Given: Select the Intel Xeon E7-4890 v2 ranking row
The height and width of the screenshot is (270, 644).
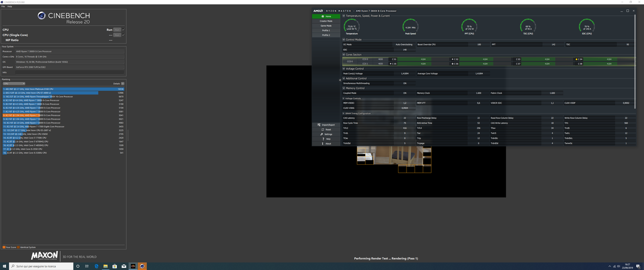Looking at the screenshot, I should click(x=63, y=93).
